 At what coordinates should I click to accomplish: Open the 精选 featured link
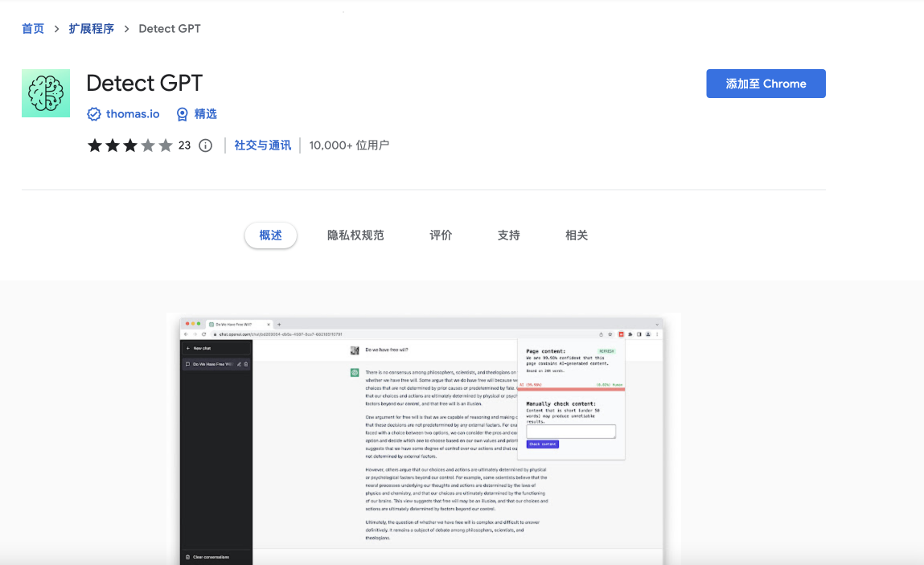click(206, 114)
